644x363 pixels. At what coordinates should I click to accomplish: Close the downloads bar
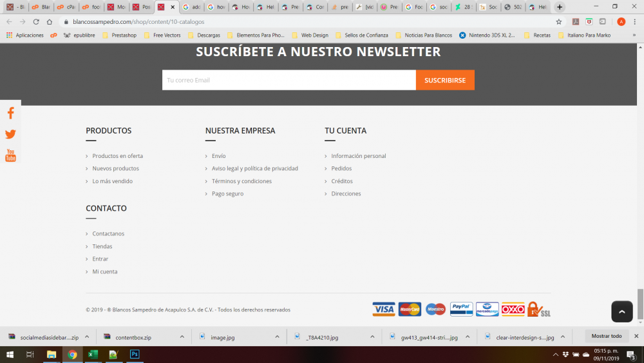pyautogui.click(x=636, y=337)
